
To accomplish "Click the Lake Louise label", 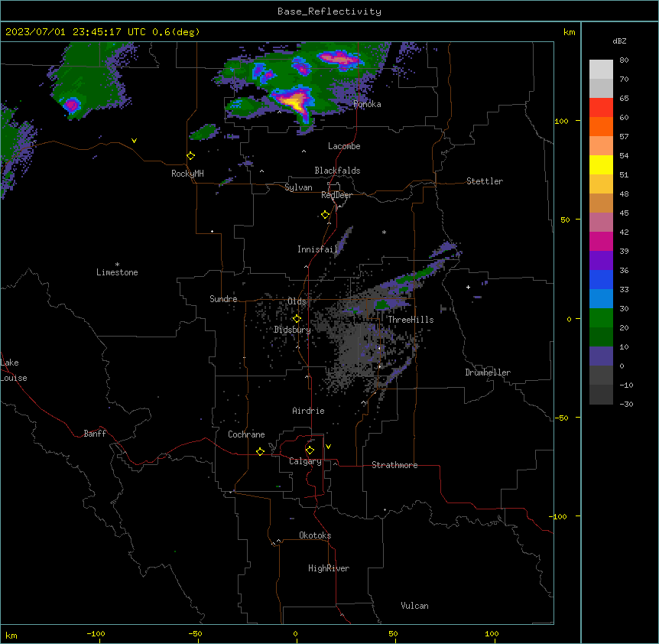I will point(14,370).
